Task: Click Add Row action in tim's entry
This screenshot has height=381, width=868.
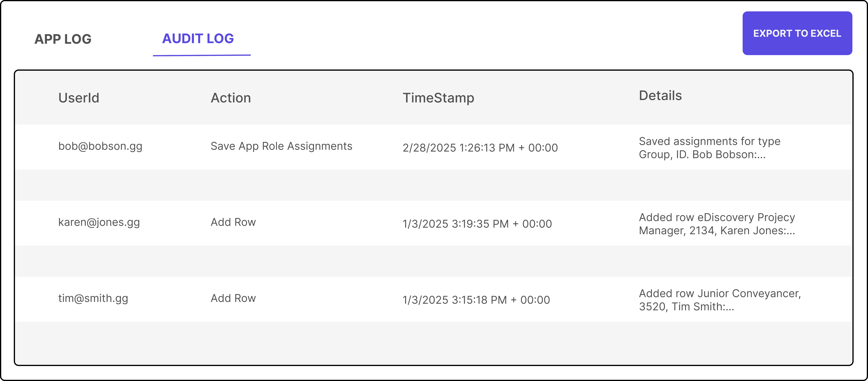Action: (x=233, y=298)
